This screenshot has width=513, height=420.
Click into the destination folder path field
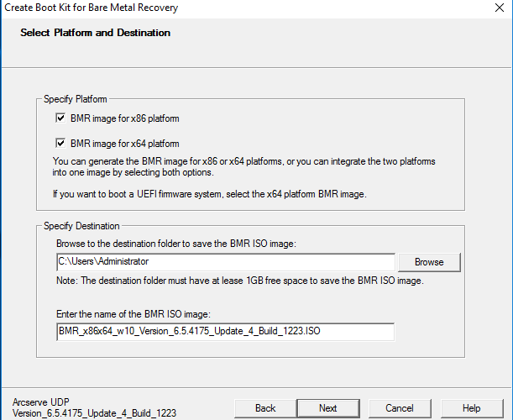coord(226,262)
